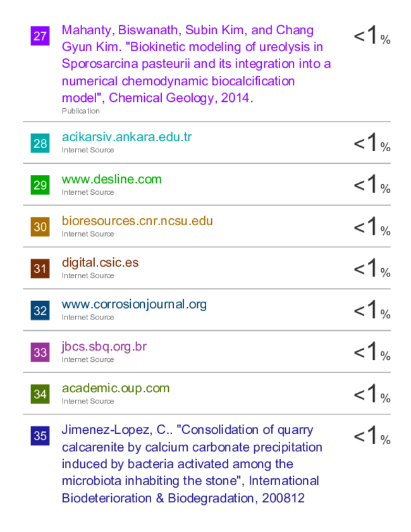Open the www.corrosionjournal.org source link
411x532 pixels.
click(134, 304)
